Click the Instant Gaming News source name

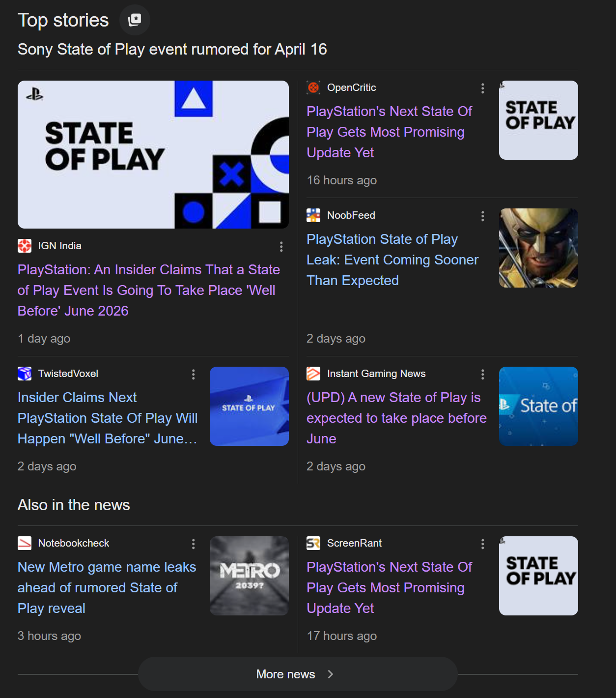coord(376,374)
